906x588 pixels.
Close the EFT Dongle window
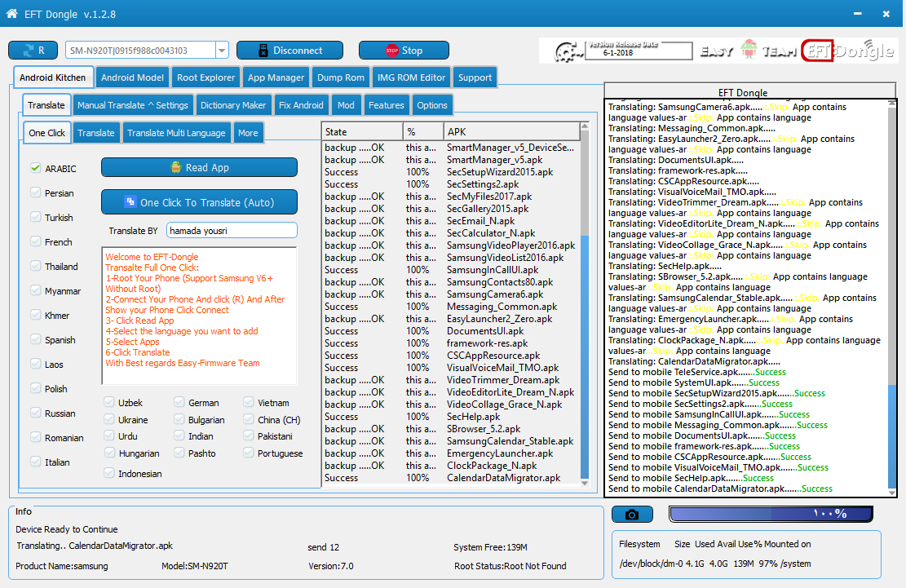pos(886,13)
